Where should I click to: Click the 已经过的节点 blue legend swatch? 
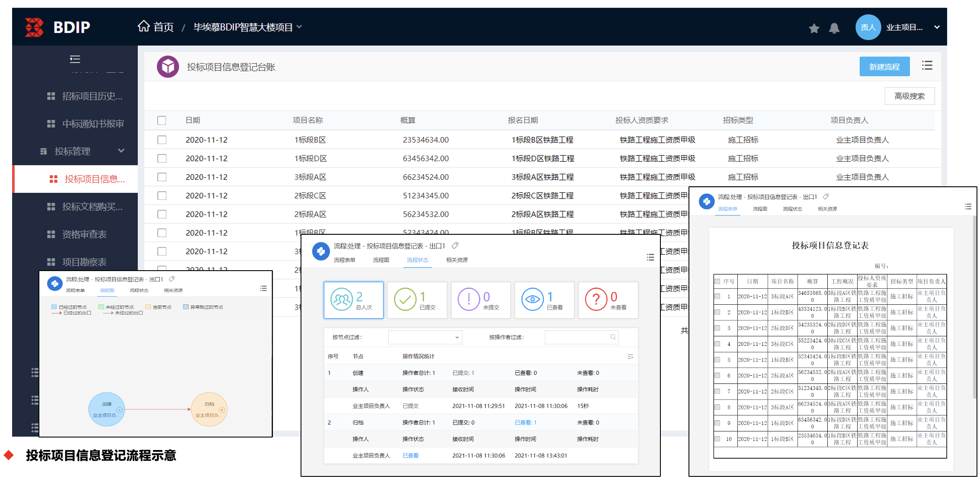click(54, 307)
